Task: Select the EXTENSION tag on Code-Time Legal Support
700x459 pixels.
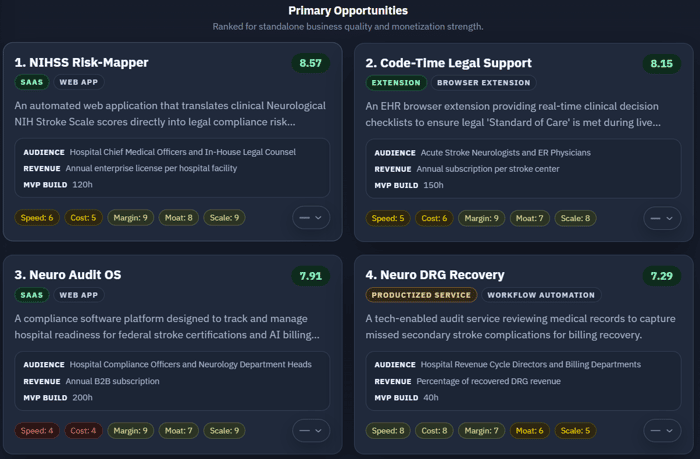Action: click(396, 83)
